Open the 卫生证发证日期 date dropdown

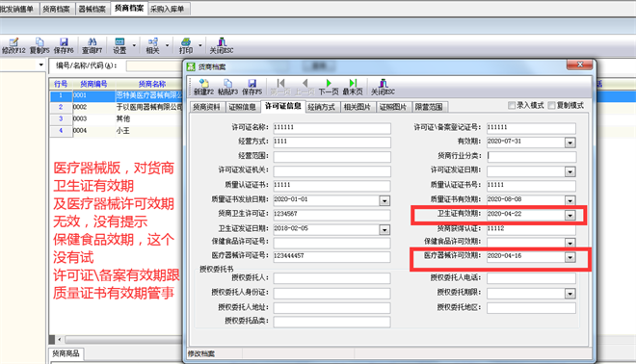coord(384,229)
